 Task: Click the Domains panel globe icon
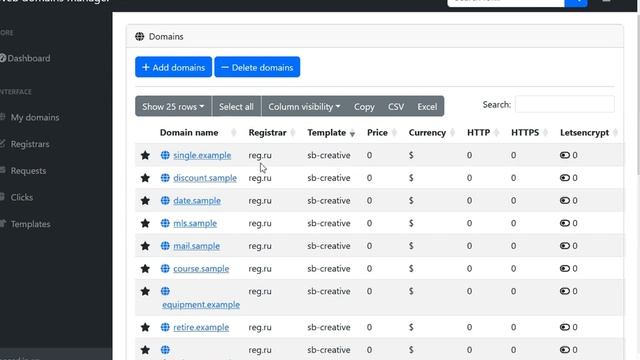point(140,37)
